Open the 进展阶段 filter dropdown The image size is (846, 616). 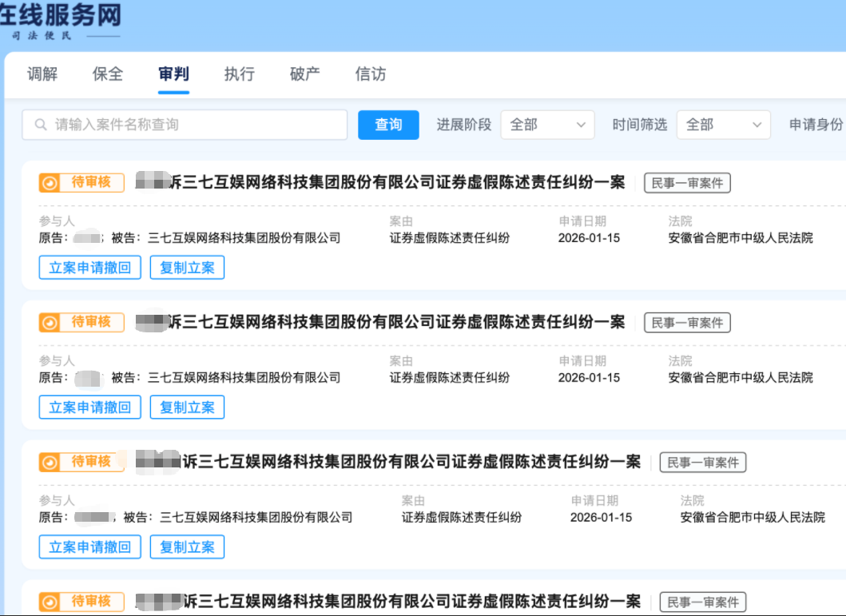click(x=547, y=125)
